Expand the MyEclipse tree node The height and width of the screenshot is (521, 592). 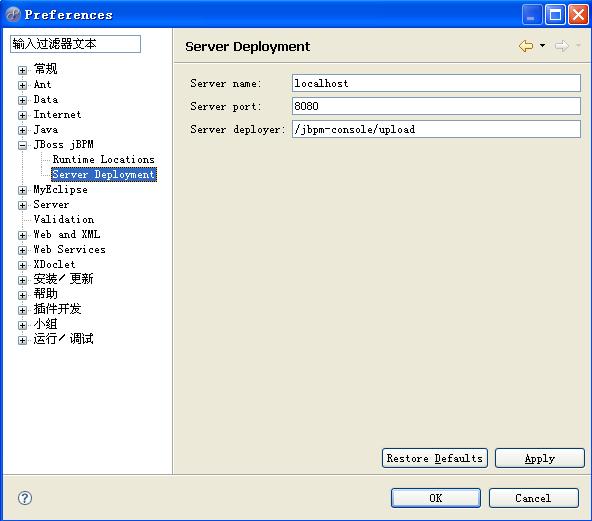click(x=22, y=190)
